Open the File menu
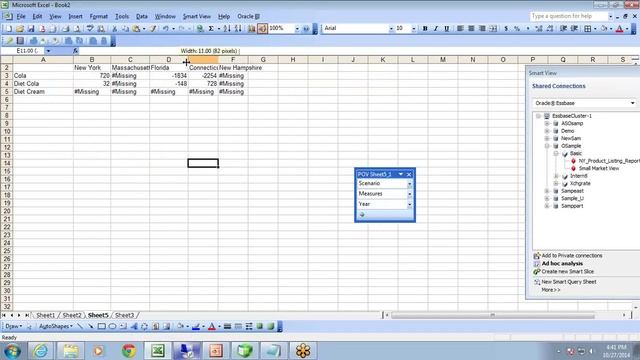This screenshot has height=360, width=640. point(21,16)
